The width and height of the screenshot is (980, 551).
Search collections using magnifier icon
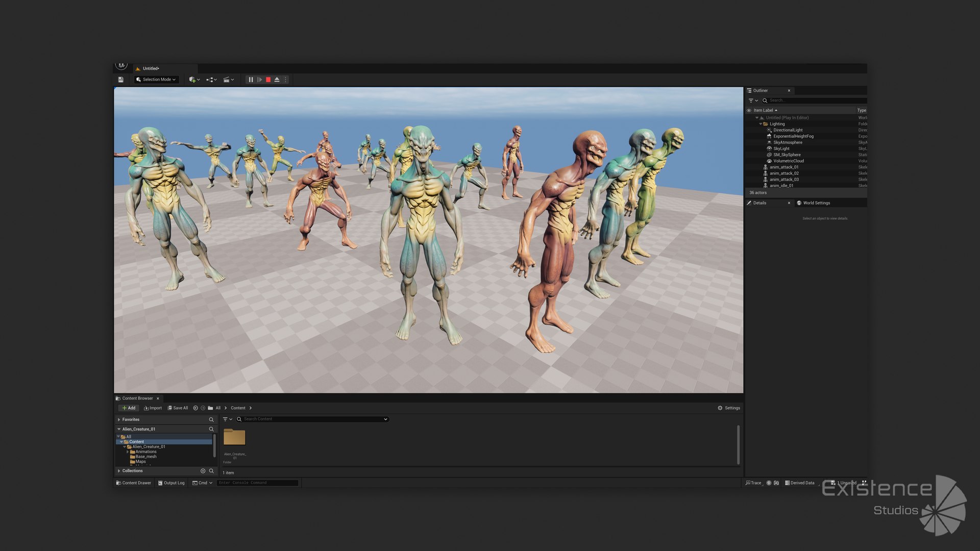coord(211,471)
